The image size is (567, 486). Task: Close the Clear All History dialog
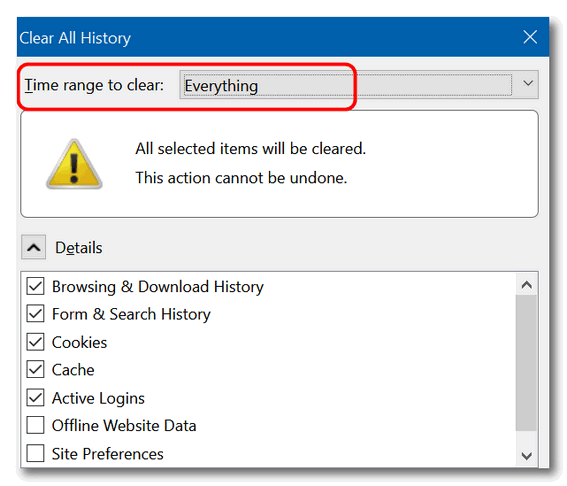[x=530, y=37]
